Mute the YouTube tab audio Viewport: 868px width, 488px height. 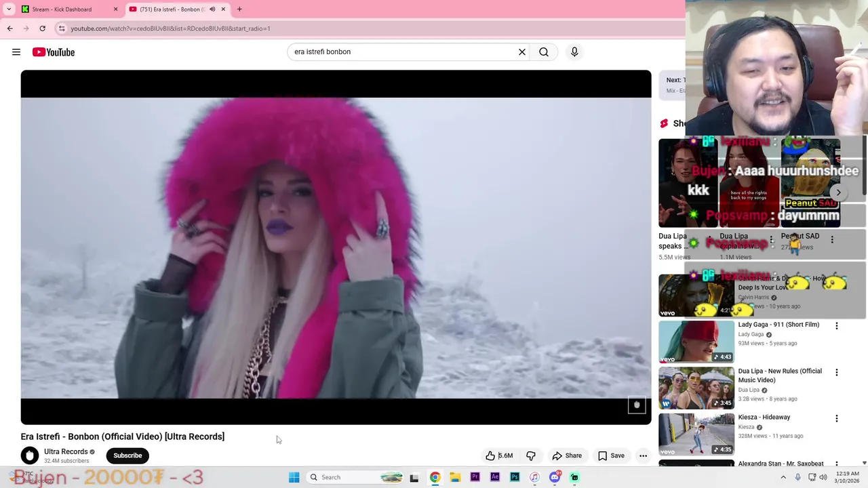click(x=212, y=9)
